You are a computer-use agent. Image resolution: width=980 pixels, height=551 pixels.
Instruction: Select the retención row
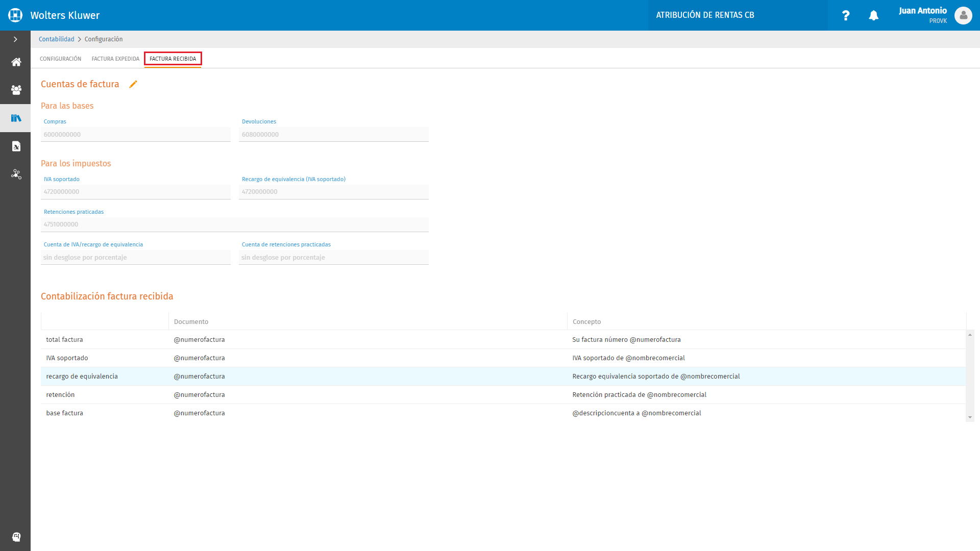coord(503,395)
